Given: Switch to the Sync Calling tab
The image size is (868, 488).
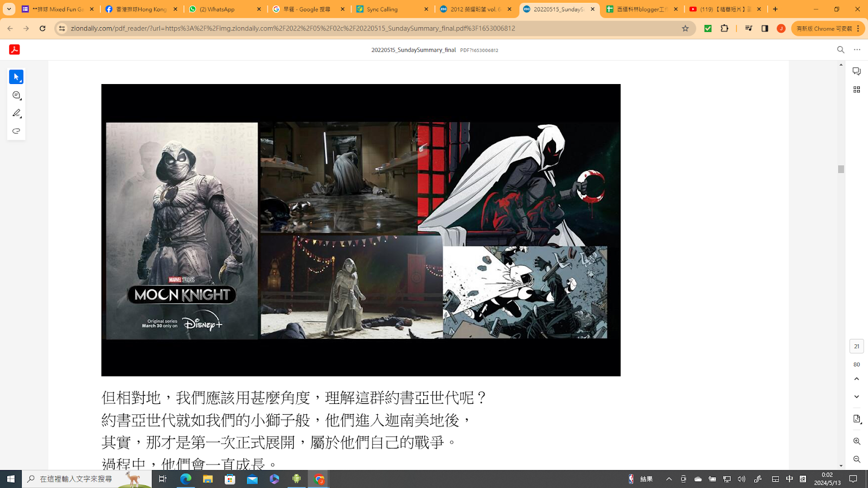Looking at the screenshot, I should pos(392,9).
